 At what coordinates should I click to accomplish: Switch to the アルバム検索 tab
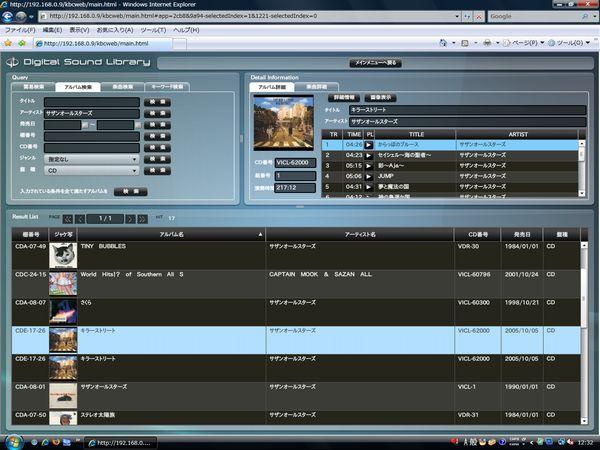coord(77,87)
